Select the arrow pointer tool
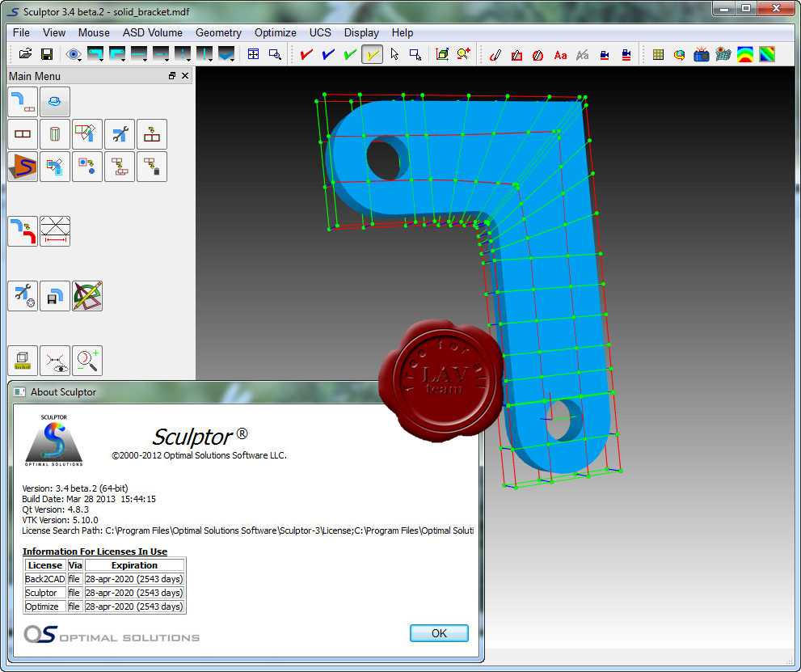801x672 pixels. click(394, 54)
